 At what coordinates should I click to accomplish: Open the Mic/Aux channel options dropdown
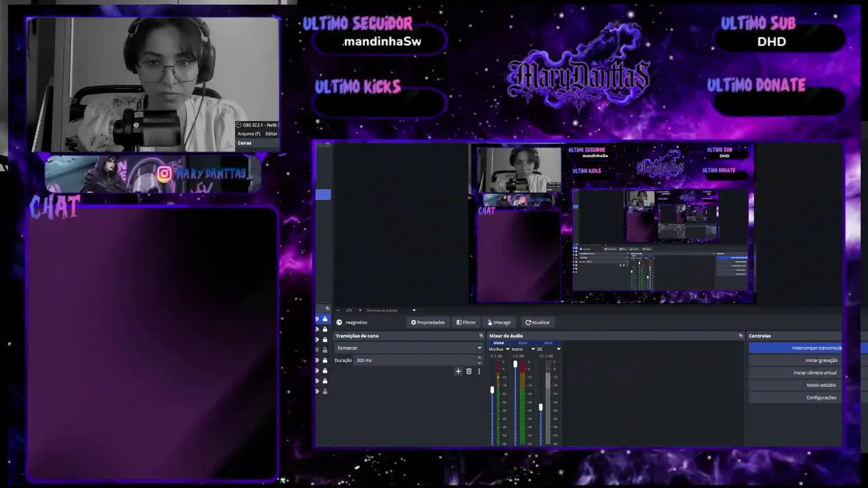click(507, 350)
